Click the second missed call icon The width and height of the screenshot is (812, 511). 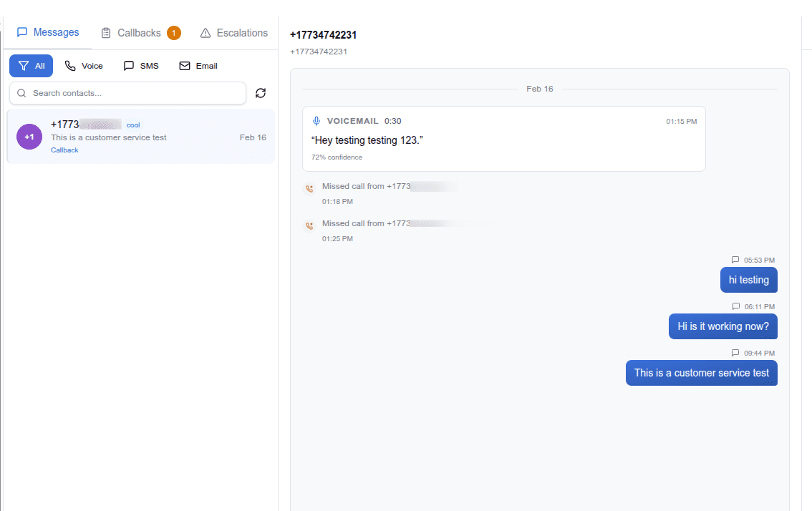click(309, 226)
